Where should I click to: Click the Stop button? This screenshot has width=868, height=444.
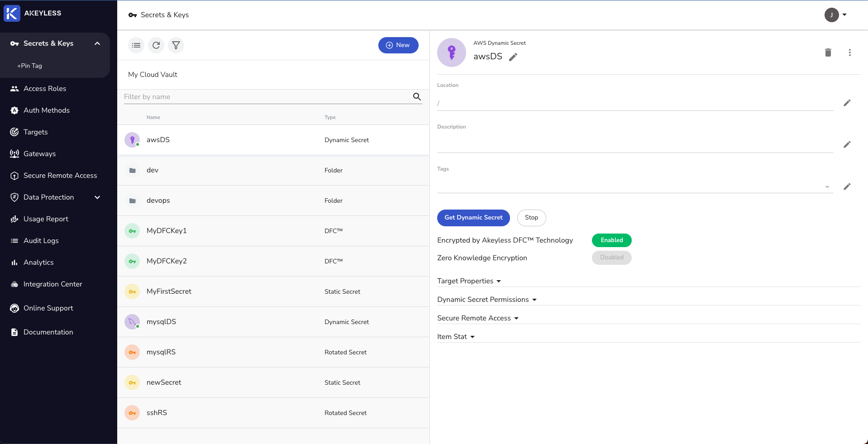coord(532,218)
